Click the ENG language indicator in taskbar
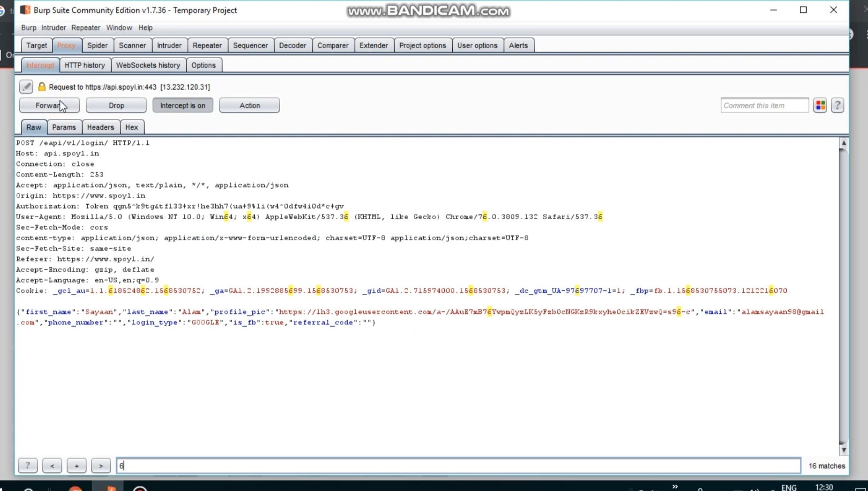The width and height of the screenshot is (868, 491). click(x=789, y=487)
